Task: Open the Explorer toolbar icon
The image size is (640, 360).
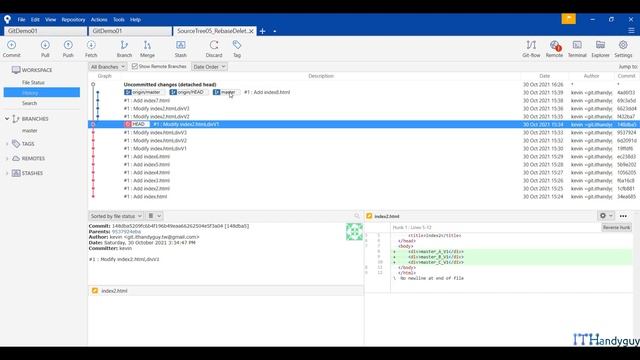Action: (x=600, y=49)
